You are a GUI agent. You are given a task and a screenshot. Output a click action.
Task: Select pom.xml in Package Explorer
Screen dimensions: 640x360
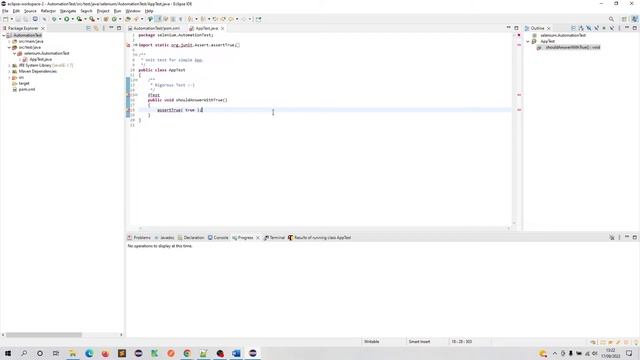pos(24,89)
